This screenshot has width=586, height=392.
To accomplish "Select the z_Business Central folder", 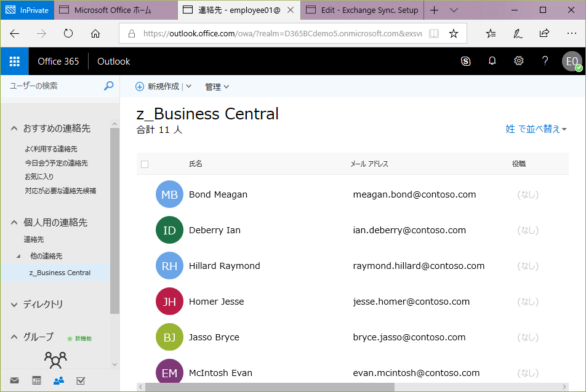I will [55, 273].
